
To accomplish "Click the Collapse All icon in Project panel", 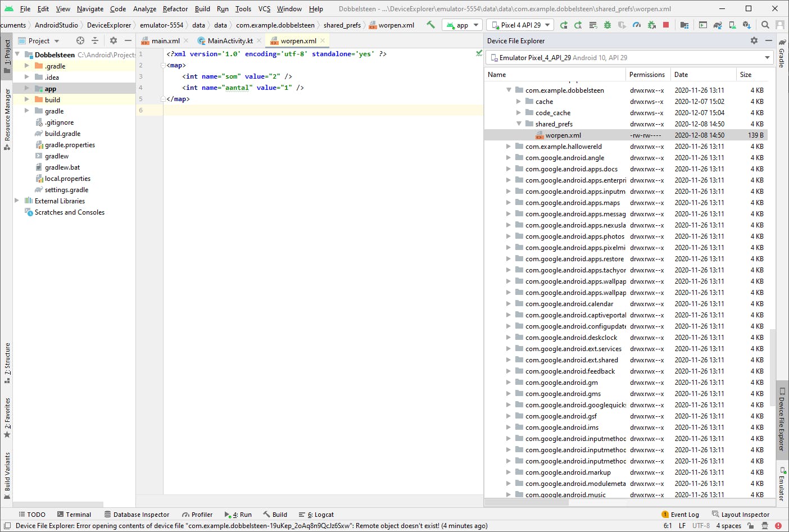I will pyautogui.click(x=95, y=40).
